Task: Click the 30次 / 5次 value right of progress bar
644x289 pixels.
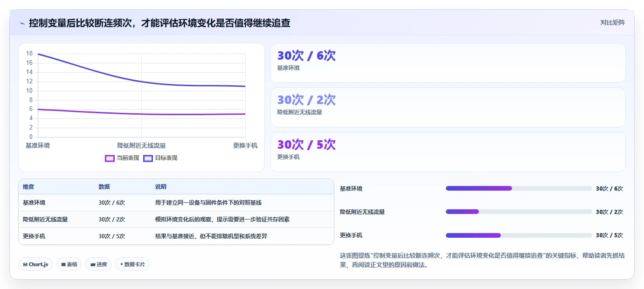Action: (x=609, y=235)
